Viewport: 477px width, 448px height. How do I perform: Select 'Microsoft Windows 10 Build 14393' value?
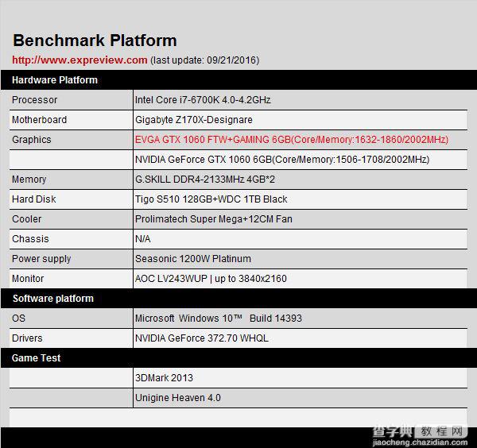[x=219, y=319]
